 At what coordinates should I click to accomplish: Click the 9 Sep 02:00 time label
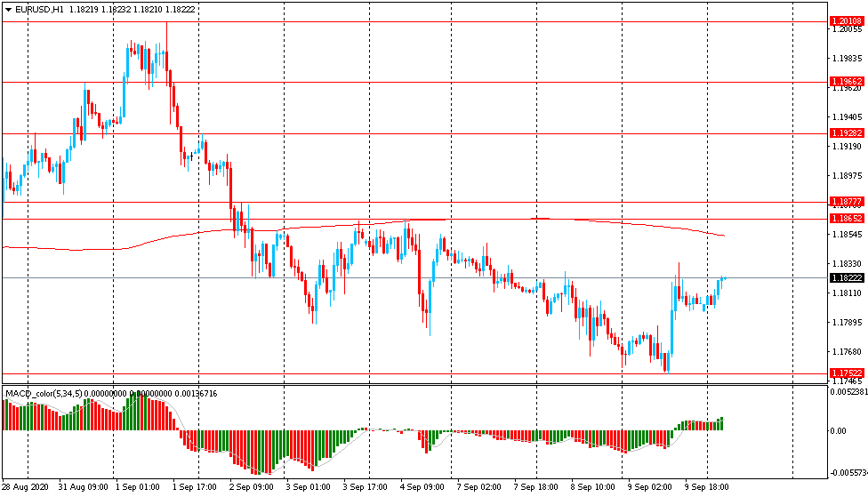coord(649,487)
